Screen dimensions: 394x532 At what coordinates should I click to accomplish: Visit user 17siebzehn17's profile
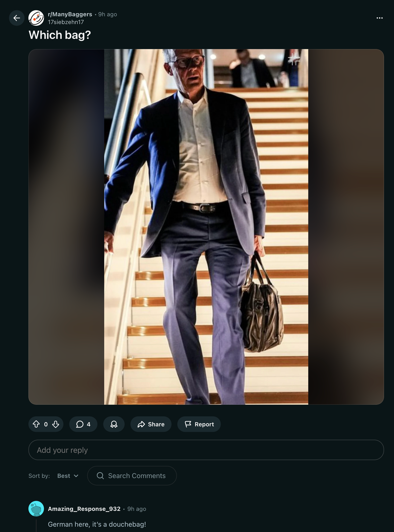coord(66,22)
